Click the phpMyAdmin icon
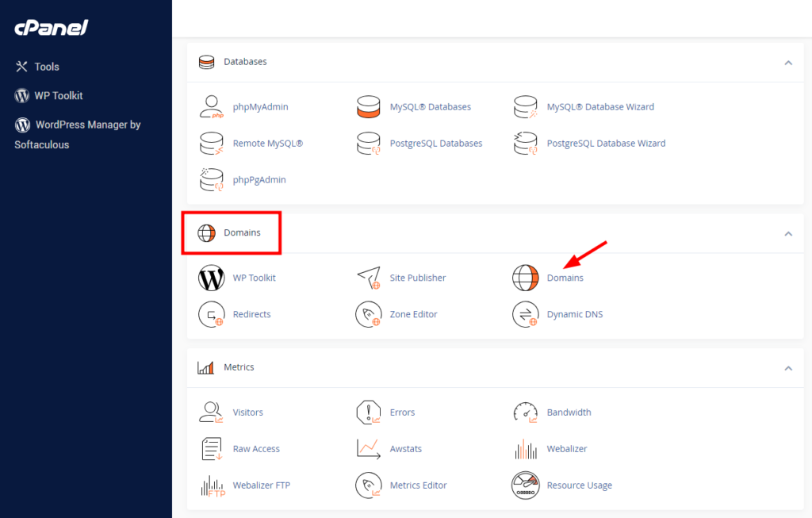 click(x=211, y=107)
